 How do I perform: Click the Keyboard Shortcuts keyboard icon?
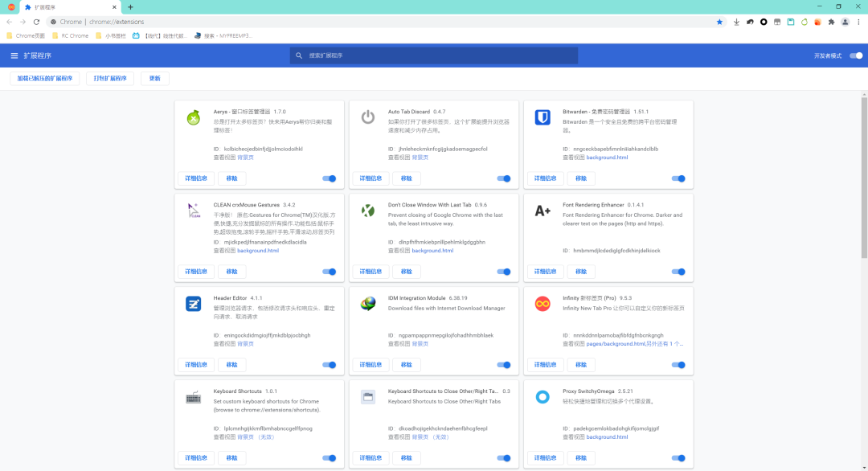click(x=193, y=397)
